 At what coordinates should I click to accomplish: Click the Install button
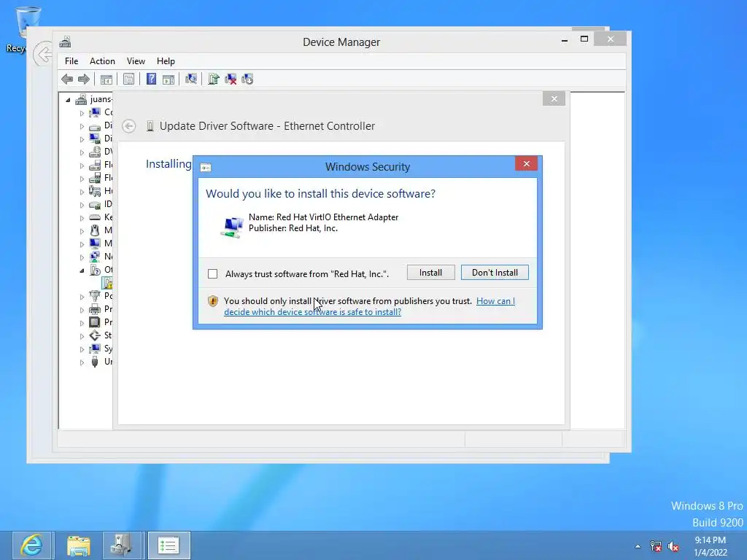click(x=430, y=273)
